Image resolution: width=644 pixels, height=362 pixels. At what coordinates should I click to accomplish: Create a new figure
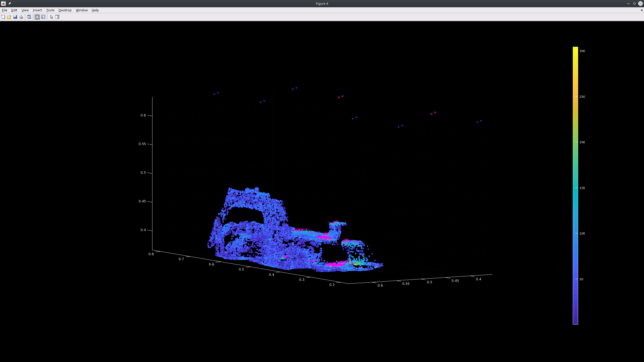[x=3, y=17]
